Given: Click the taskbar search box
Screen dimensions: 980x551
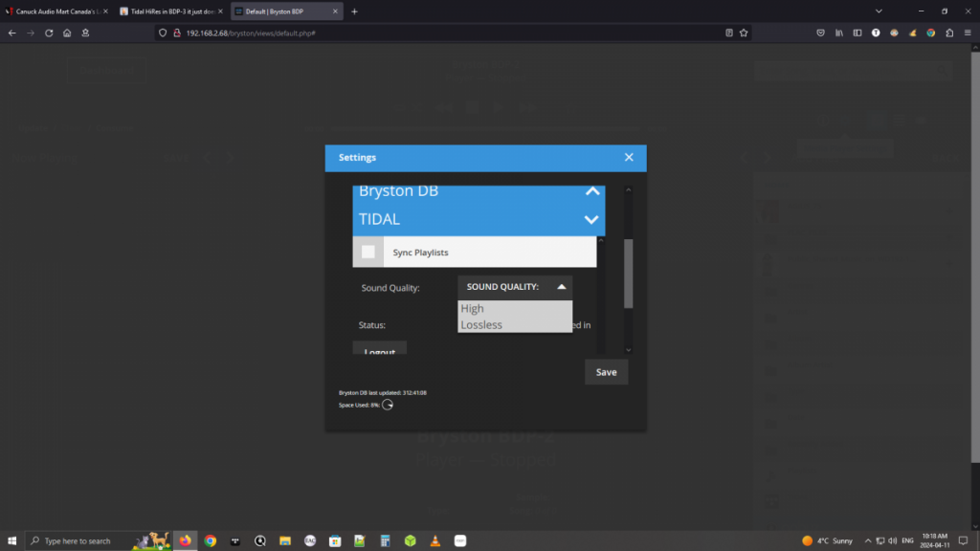Looking at the screenshot, I should click(x=99, y=541).
